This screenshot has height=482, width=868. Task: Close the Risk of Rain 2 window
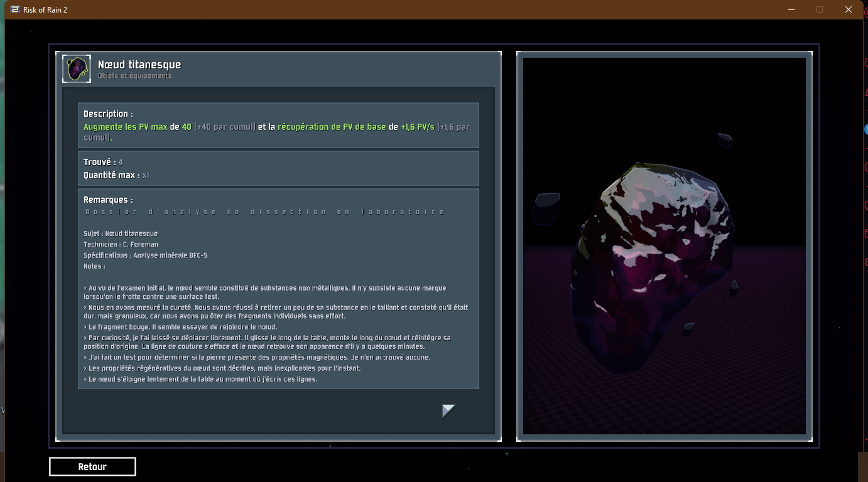848,9
